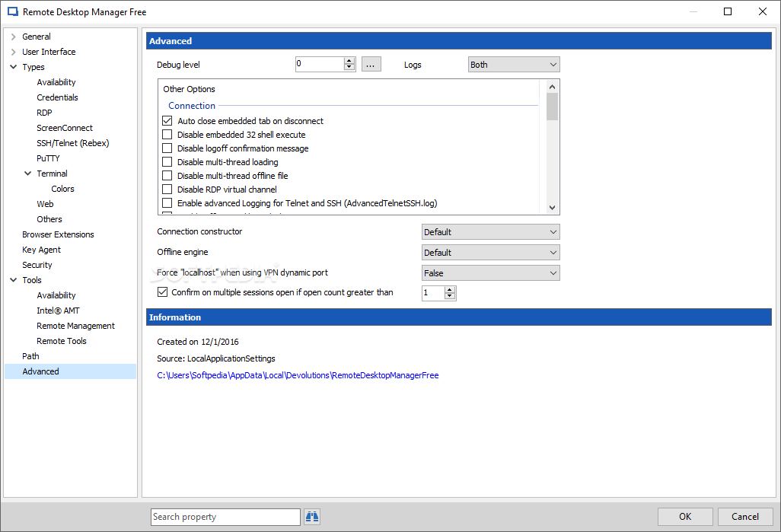The height and width of the screenshot is (532, 781).
Task: Toggle Confirm on multiple sessions open checkbox
Action: [162, 292]
